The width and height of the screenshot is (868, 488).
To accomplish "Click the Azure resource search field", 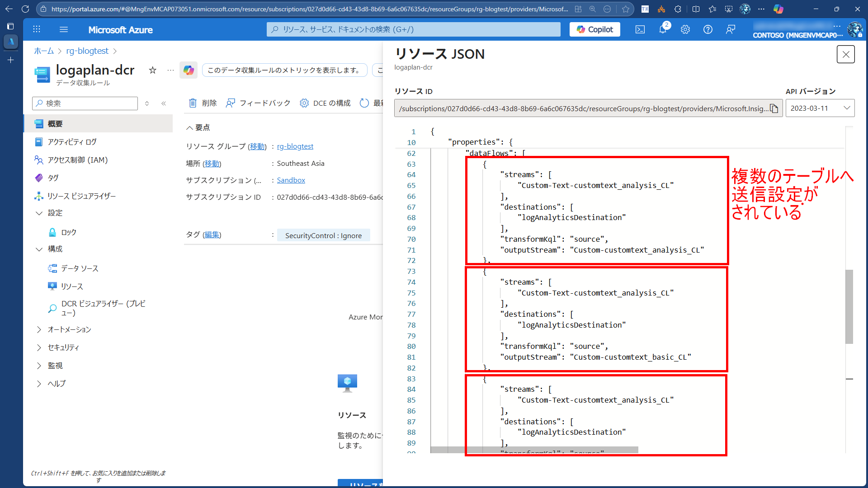I will (x=414, y=29).
